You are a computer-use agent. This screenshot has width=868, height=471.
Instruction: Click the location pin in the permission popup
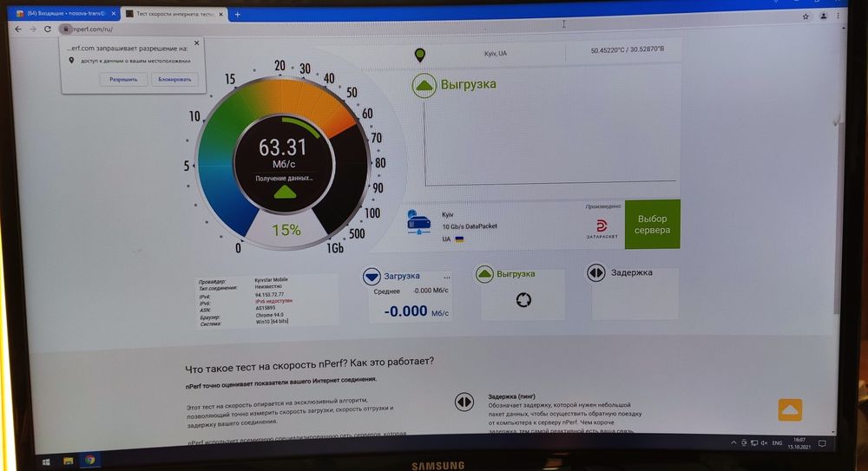click(x=71, y=61)
